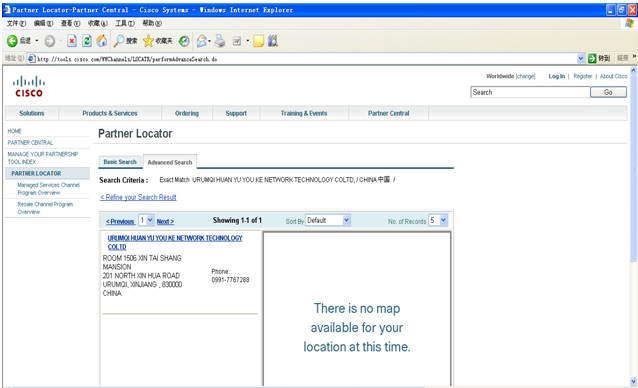Refresh the page with the green refresh icon
Viewport: 638px width, 388px height.
87,41
